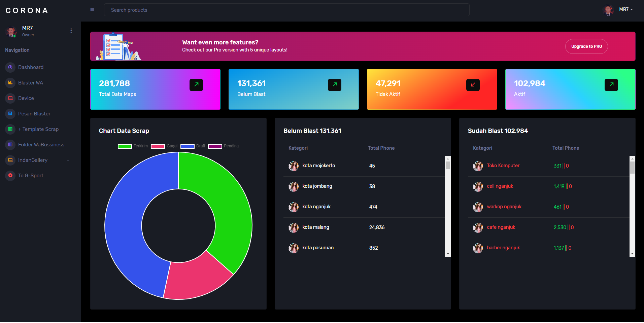Expand the IndanGallery submenu chevron

(68, 160)
